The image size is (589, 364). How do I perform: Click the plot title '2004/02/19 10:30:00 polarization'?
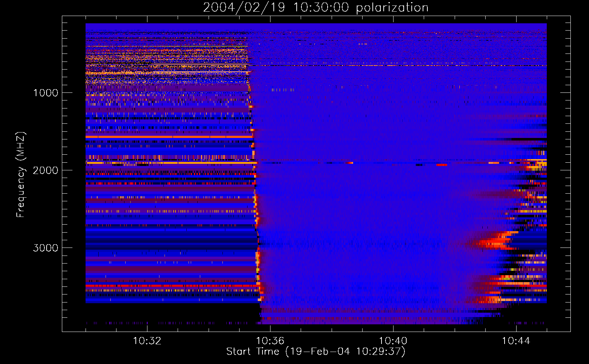point(316,7)
